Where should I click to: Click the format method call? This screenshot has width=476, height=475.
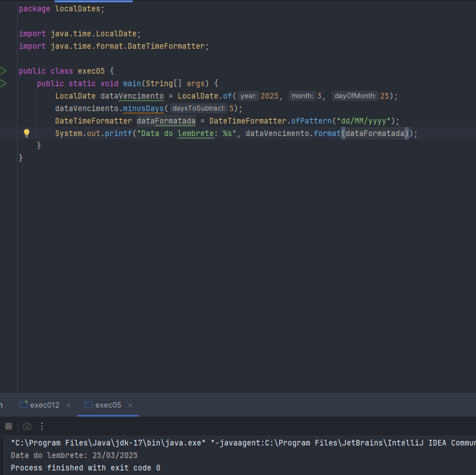pyautogui.click(x=327, y=133)
